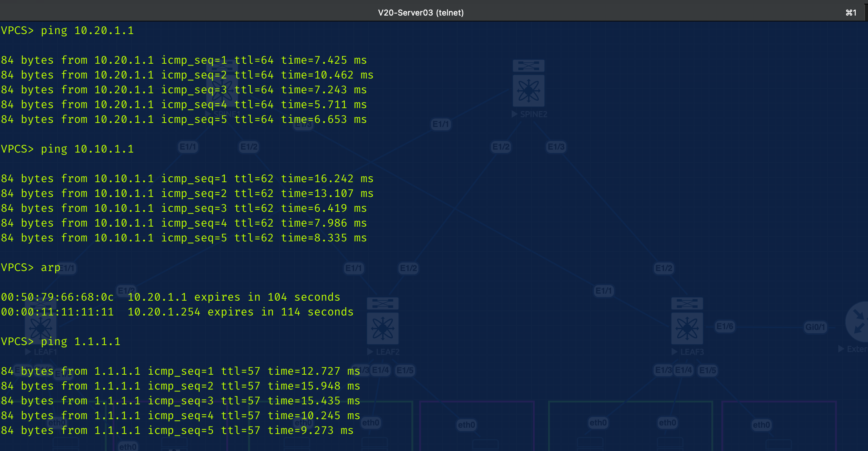Select the 10.10.1.1 reply with time=13.107 ms
This screenshot has width=868, height=451.
click(187, 193)
